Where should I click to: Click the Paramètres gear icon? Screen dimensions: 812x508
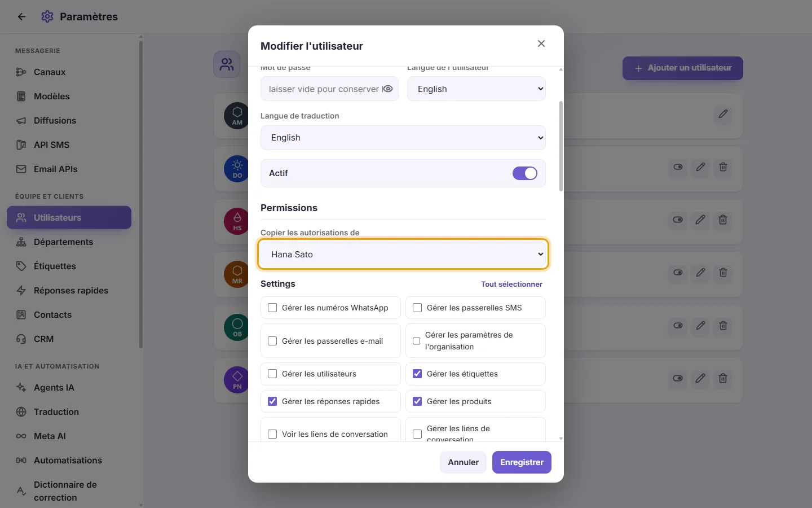click(x=47, y=17)
